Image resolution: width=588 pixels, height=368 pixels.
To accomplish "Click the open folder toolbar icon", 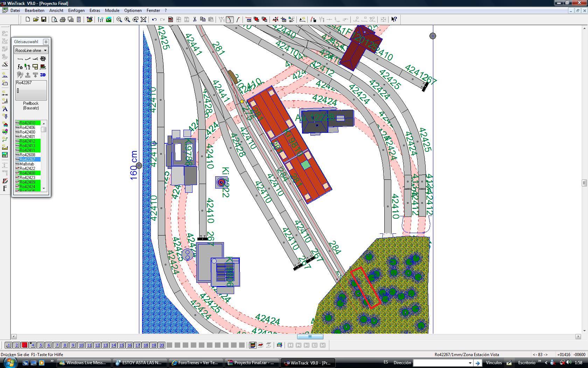I will 36,20.
